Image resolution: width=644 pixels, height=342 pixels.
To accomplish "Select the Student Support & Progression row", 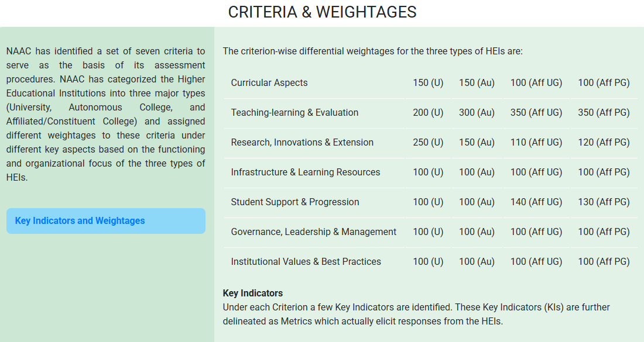I will 295,202.
